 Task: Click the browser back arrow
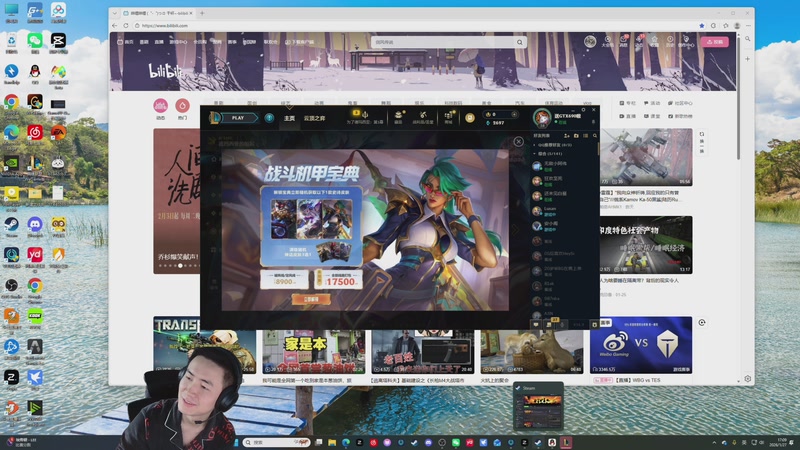pyautogui.click(x=115, y=26)
